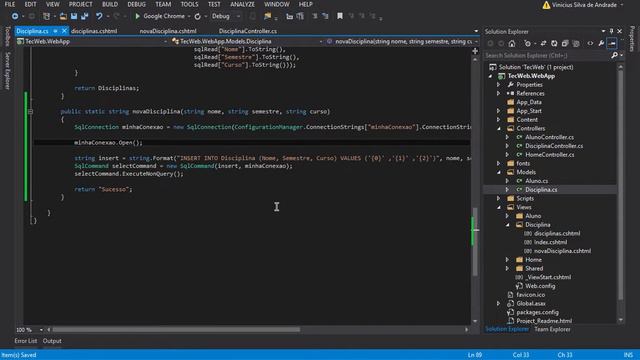
Task: Close the Disciplina.cs tab
Action: tap(64, 31)
